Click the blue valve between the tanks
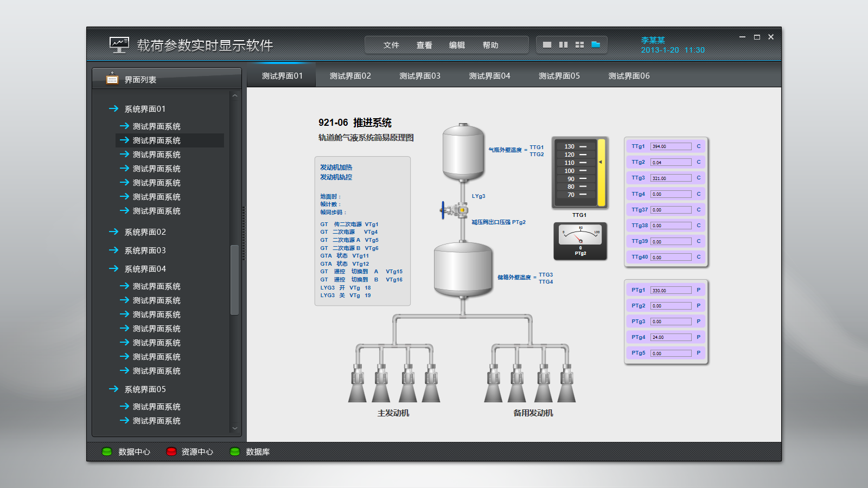868x488 pixels. (454, 209)
